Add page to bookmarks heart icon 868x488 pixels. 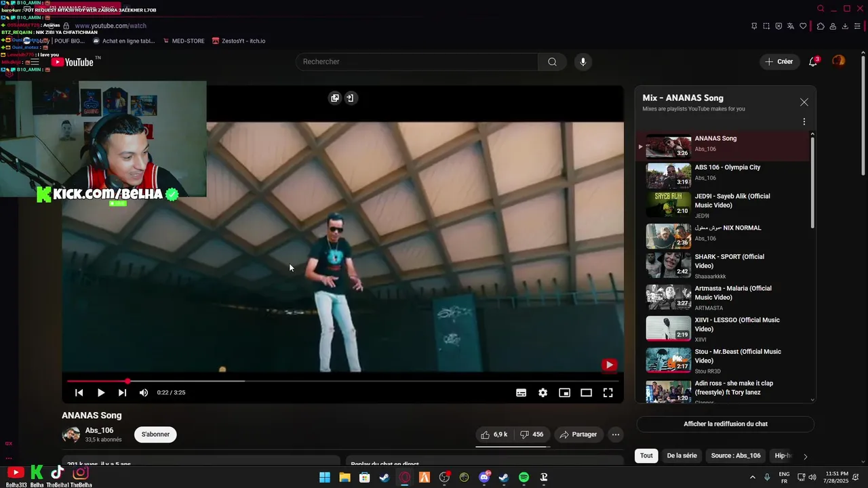pos(804,26)
